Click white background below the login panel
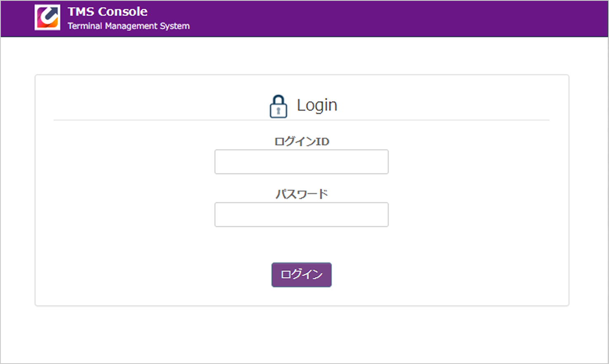 point(301,334)
